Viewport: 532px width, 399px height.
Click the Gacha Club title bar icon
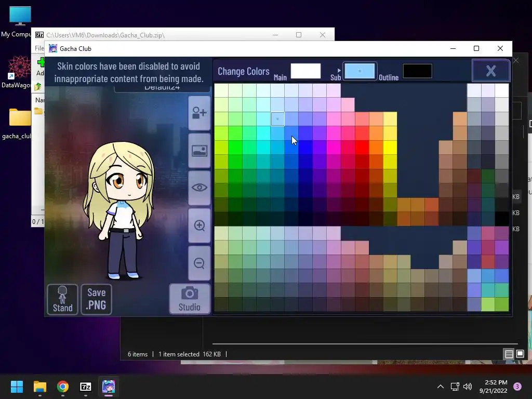(x=53, y=48)
